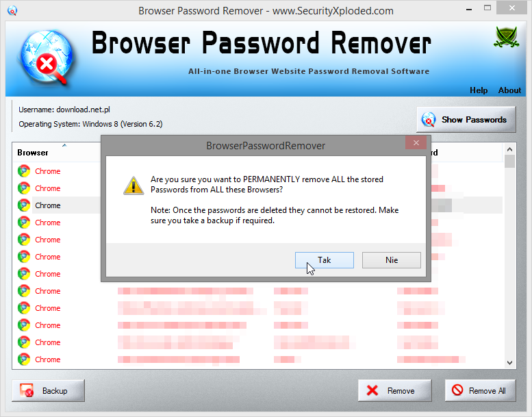Click the red X Remove icon
532x417 pixels.
tap(372, 390)
